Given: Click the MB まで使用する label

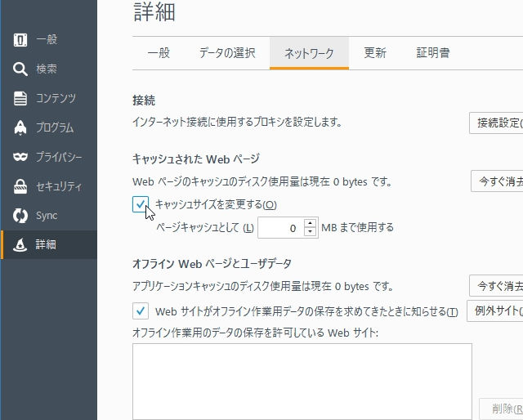Looking at the screenshot, I should (357, 228).
